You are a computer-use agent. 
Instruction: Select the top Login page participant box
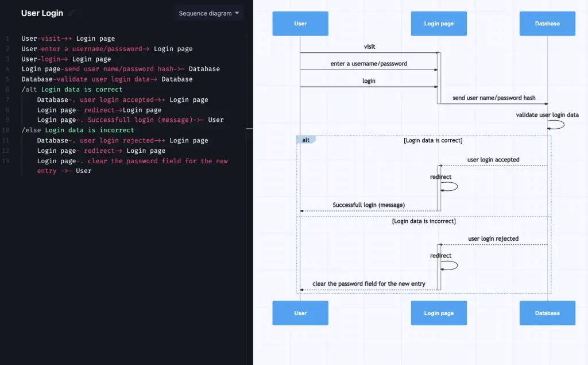click(x=439, y=24)
